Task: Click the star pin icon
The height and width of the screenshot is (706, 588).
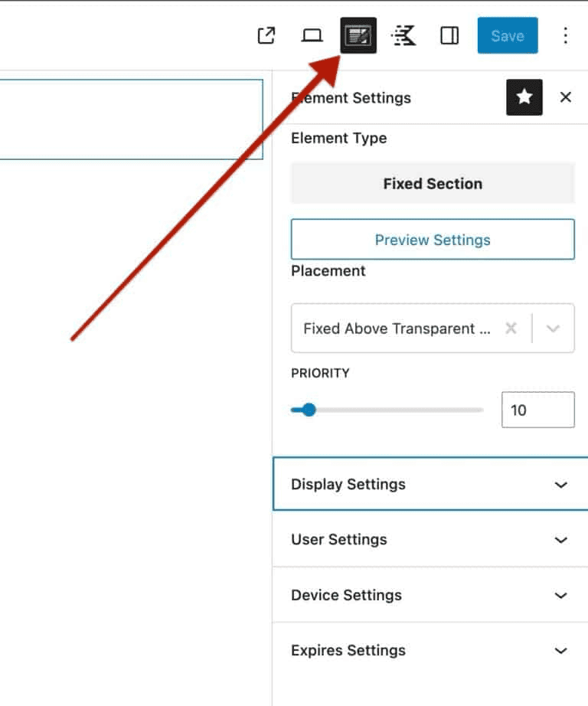Action: point(524,97)
